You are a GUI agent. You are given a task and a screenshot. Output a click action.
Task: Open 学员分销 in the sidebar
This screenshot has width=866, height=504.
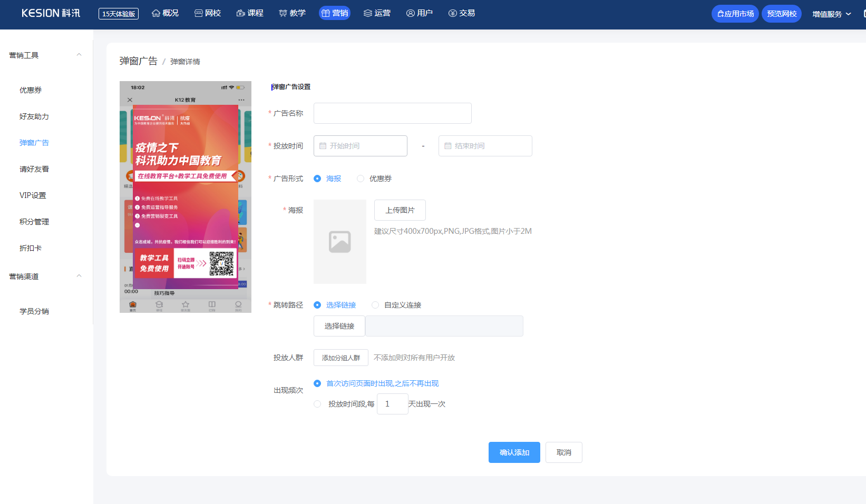click(x=34, y=311)
